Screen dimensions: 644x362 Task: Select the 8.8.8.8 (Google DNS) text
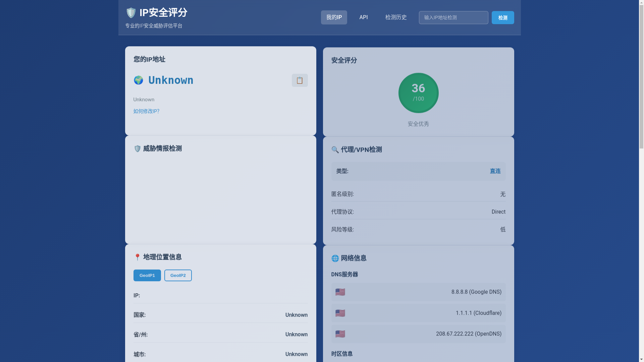[476, 292]
